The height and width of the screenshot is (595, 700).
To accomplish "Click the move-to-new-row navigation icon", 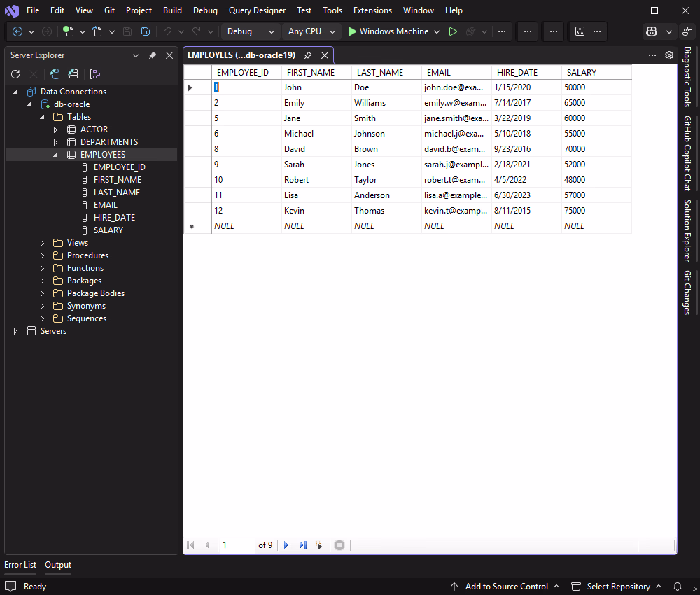I will pyautogui.click(x=319, y=545).
